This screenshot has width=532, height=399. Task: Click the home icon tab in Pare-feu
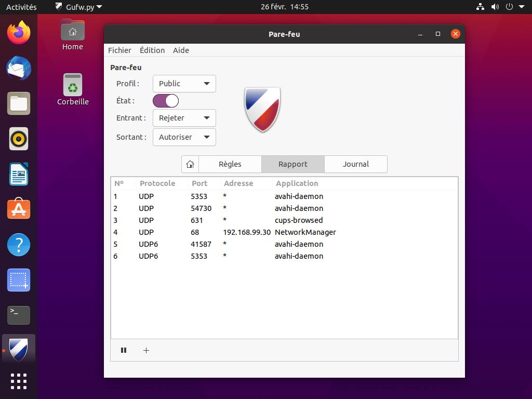pyautogui.click(x=190, y=164)
